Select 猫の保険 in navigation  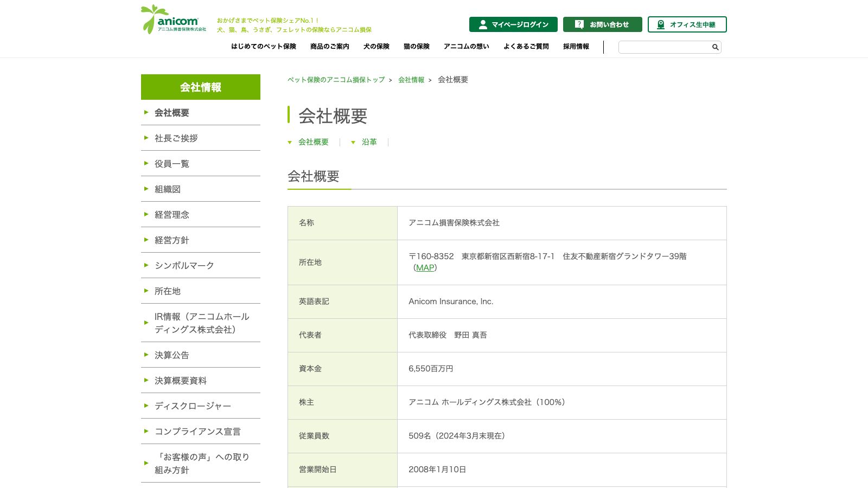coord(417,47)
